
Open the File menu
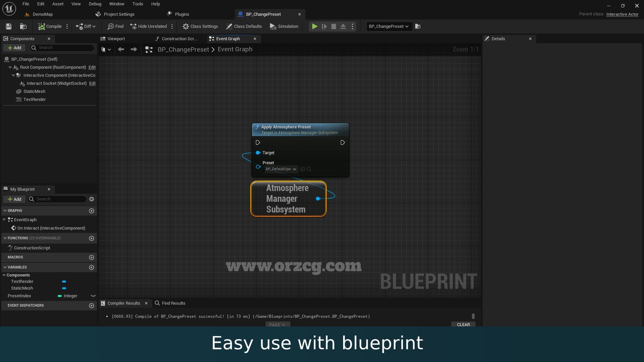point(26,4)
